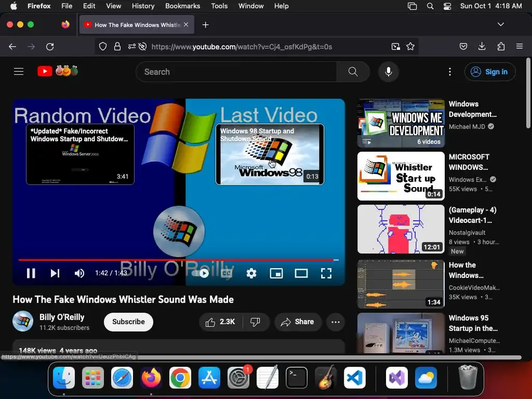The image size is (532, 399).
Task: Open Random Video end-screen card
Action: (80, 154)
